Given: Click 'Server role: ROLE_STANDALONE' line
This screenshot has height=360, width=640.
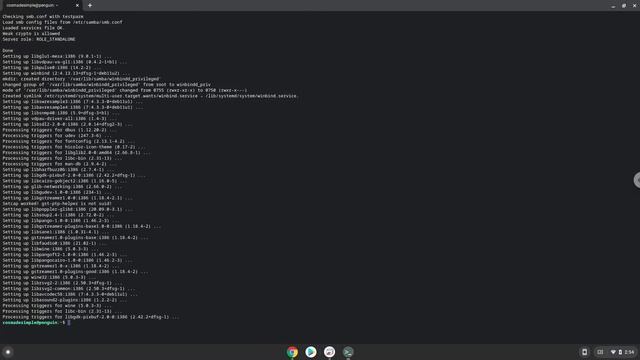Looking at the screenshot, I should click(x=39, y=40).
